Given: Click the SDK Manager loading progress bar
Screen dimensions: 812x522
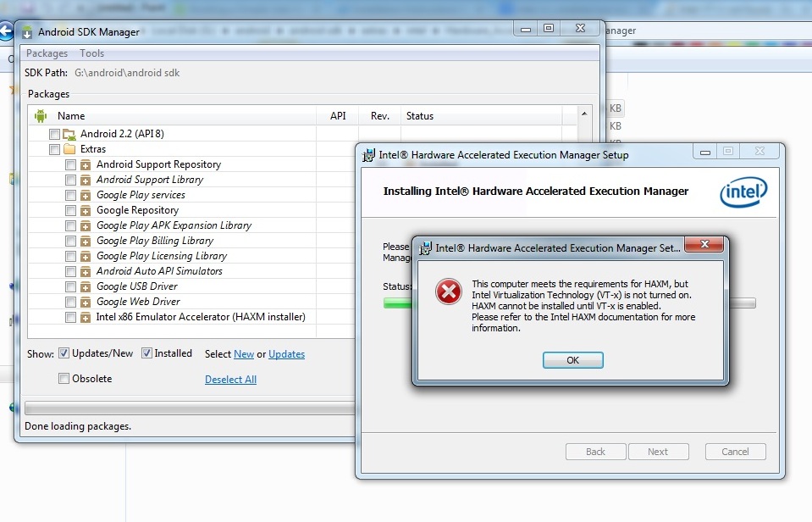Looking at the screenshot, I should 190,408.
